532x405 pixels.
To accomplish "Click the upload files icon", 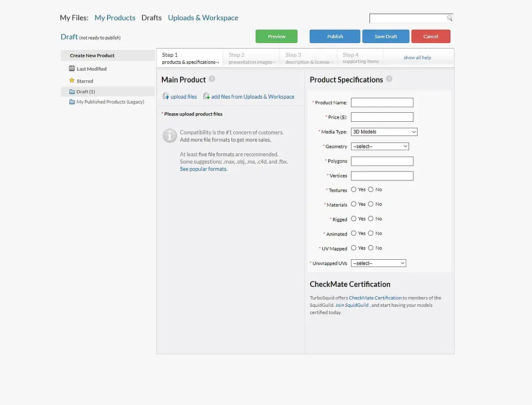I will tap(165, 96).
